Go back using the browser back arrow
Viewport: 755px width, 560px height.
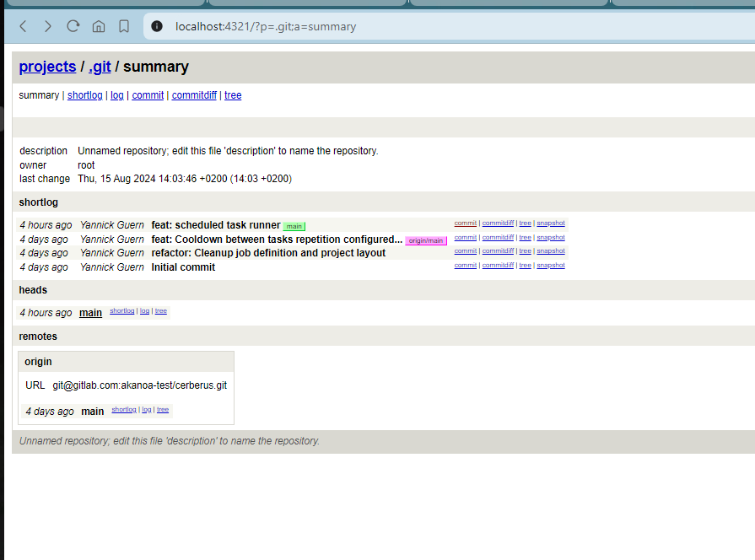pos(23,26)
